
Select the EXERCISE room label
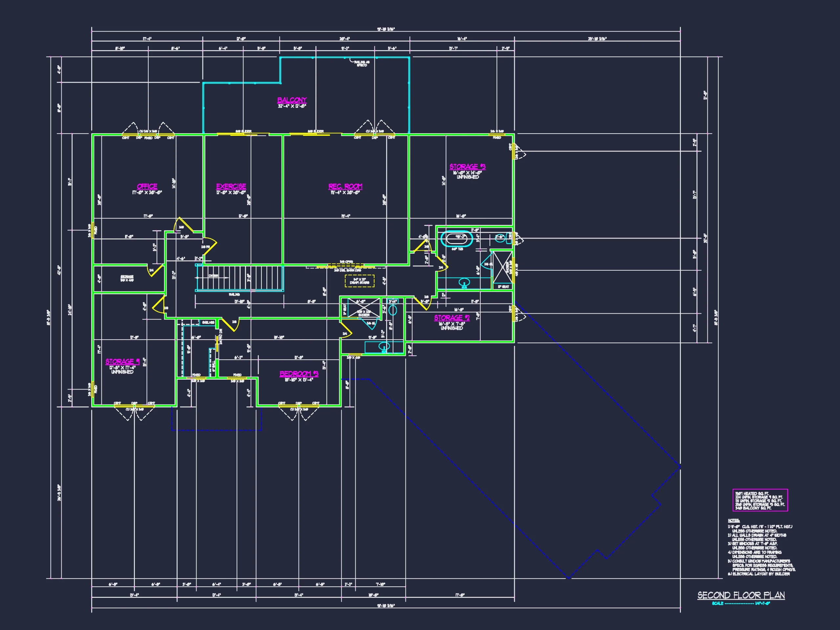(x=231, y=186)
